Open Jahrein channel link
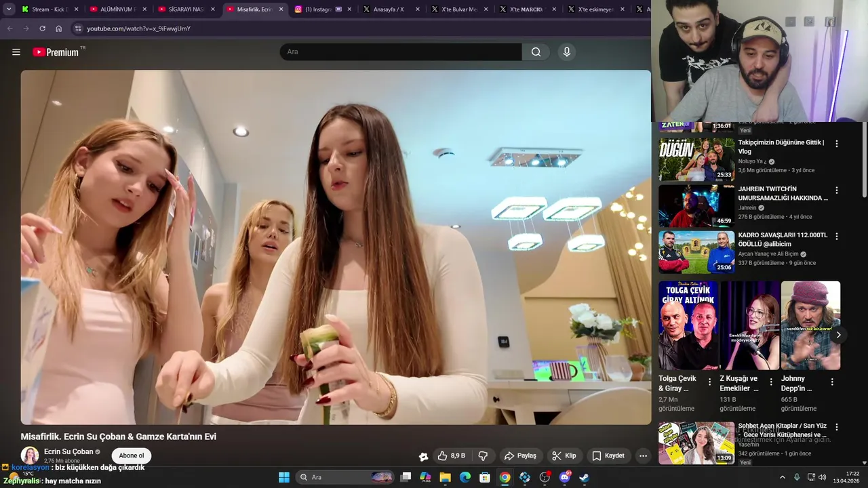868x488 pixels. tap(747, 208)
